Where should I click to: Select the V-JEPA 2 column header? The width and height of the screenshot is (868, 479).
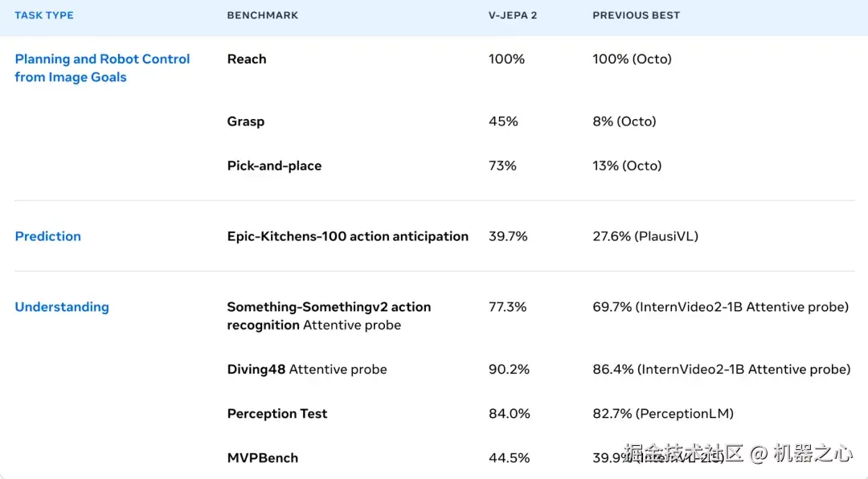tap(513, 15)
